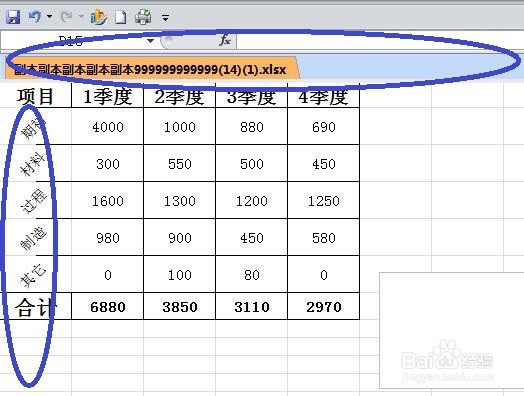
Task: Select the cell containing 4000
Action: click(108, 126)
